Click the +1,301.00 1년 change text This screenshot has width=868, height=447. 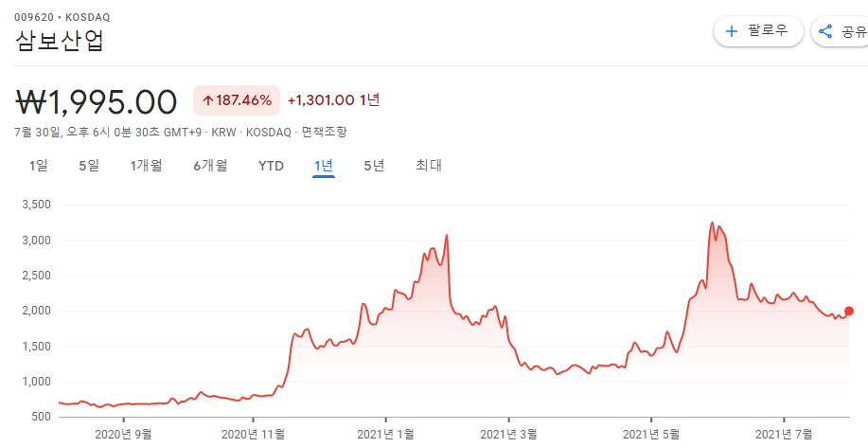tap(334, 100)
